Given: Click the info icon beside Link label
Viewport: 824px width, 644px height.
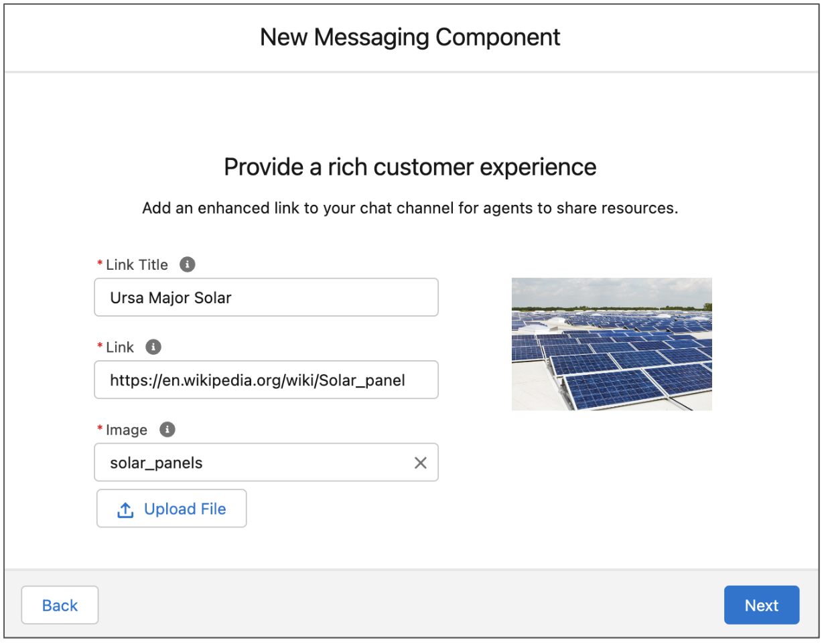Looking at the screenshot, I should pyautogui.click(x=153, y=347).
